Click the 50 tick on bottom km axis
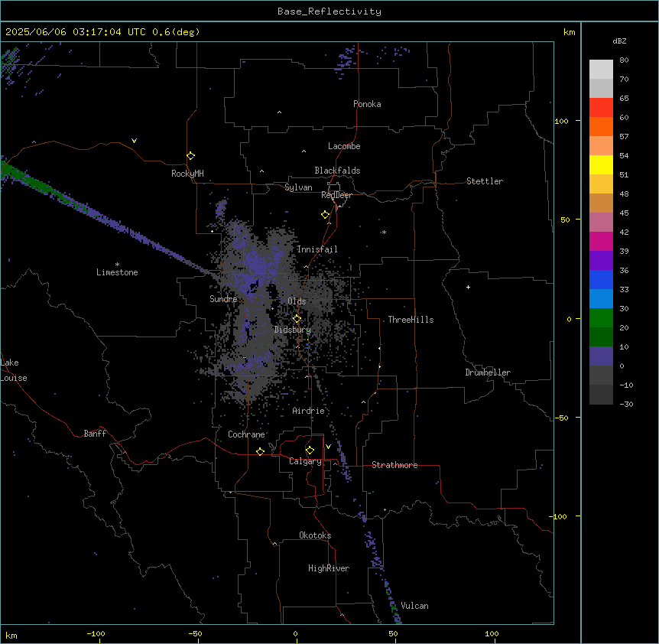659x644 pixels. click(393, 633)
